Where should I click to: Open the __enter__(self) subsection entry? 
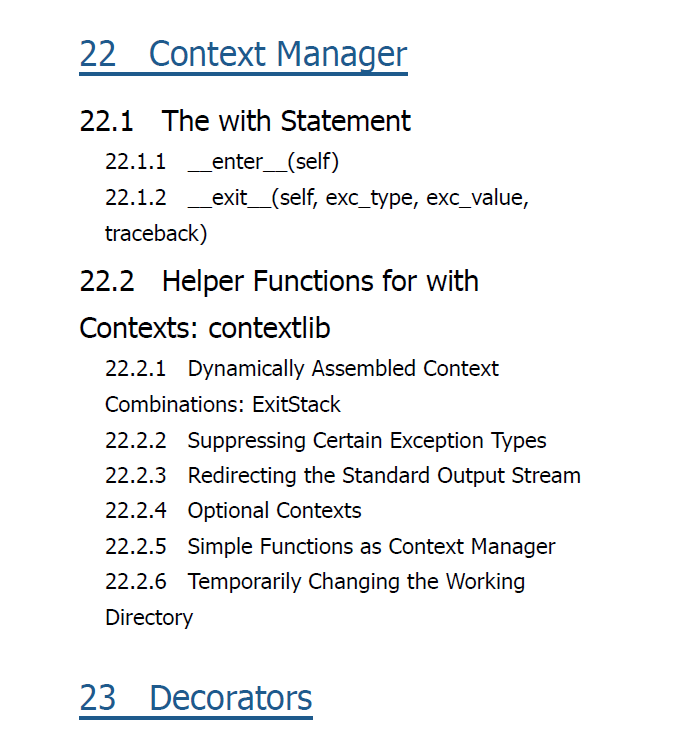coord(222,162)
